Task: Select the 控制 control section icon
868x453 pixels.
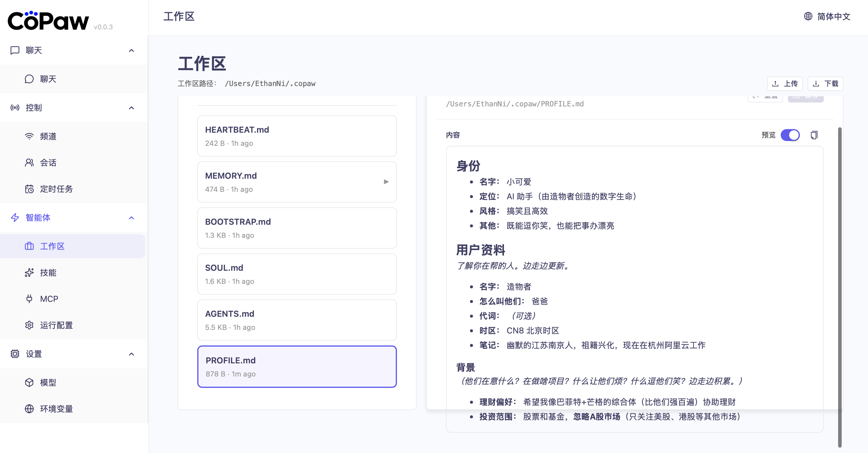Action: pos(15,108)
